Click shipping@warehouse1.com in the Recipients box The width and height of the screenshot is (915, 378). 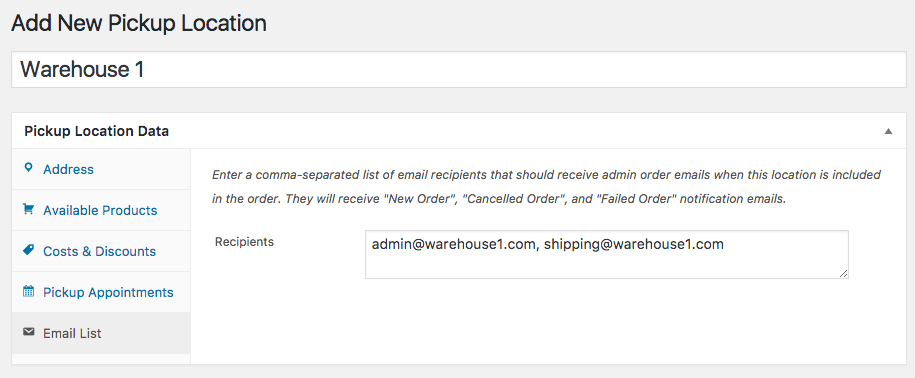coord(634,244)
